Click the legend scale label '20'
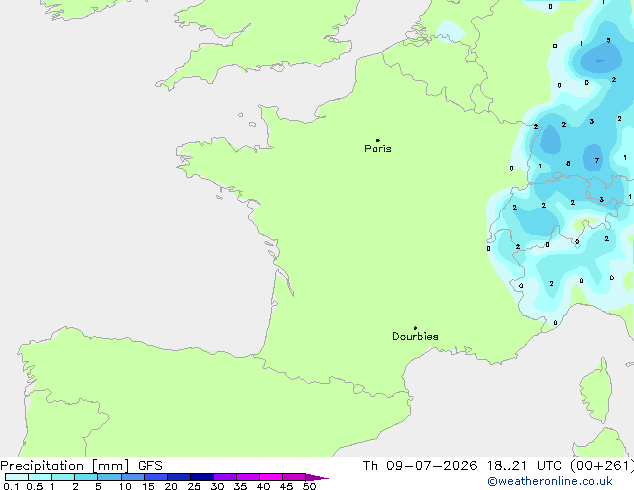 pyautogui.click(x=171, y=486)
